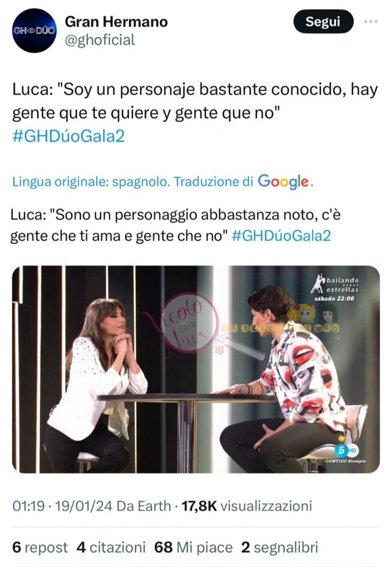Open the 68 Mi piace list
This screenshot has height=567, width=392.
[194, 548]
